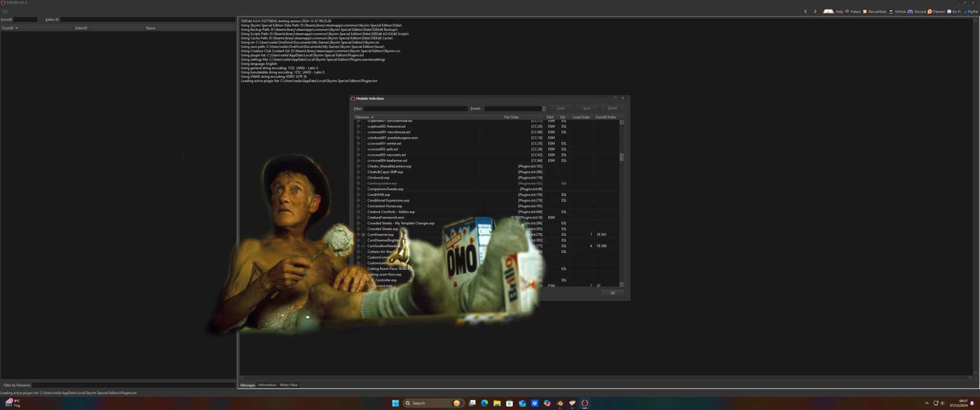The image size is (980, 410).
Task: Click the forward navigation arrow
Action: coord(815,11)
